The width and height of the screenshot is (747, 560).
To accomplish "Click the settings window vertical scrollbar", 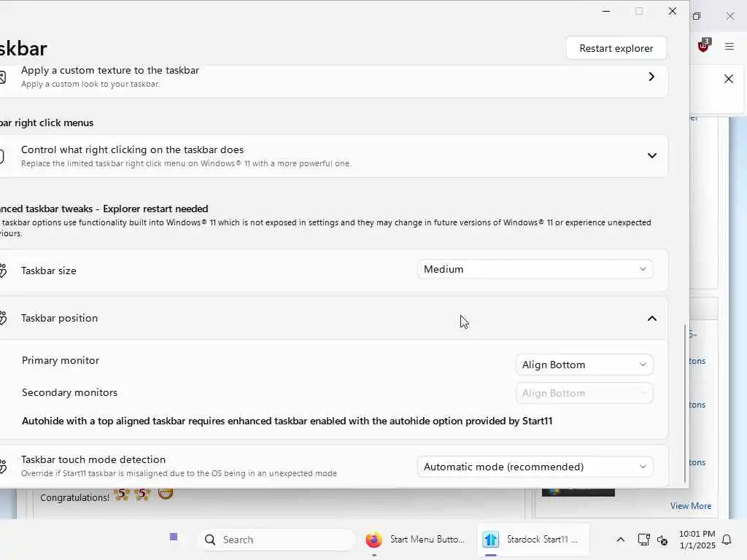I will (x=685, y=404).
